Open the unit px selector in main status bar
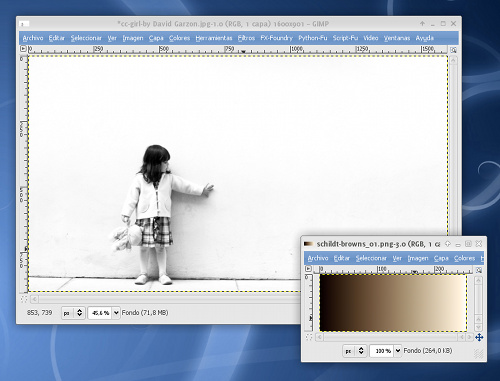 pos(73,313)
